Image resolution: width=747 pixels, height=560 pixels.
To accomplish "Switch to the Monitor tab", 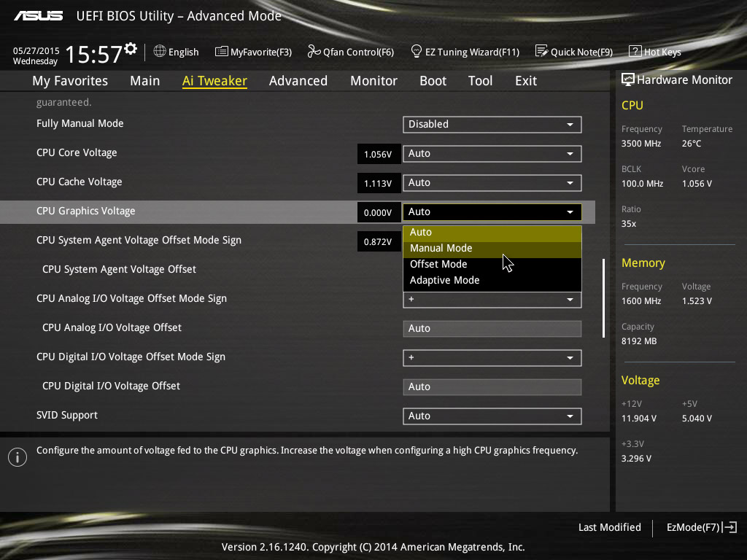I will click(373, 81).
